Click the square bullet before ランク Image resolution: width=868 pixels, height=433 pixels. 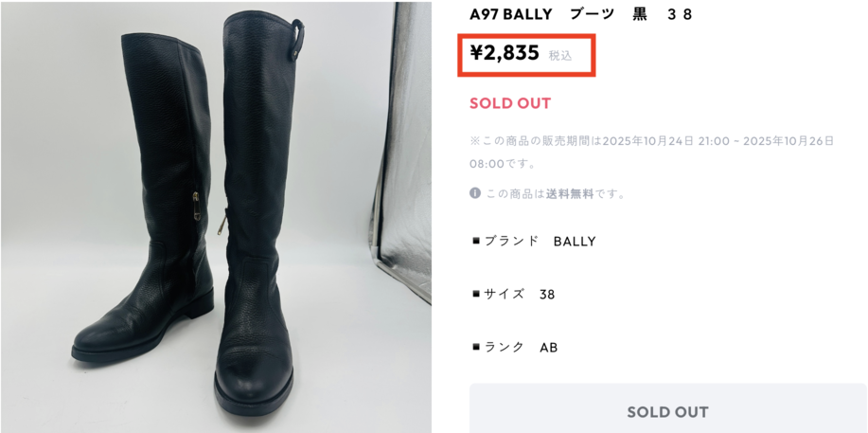click(475, 348)
